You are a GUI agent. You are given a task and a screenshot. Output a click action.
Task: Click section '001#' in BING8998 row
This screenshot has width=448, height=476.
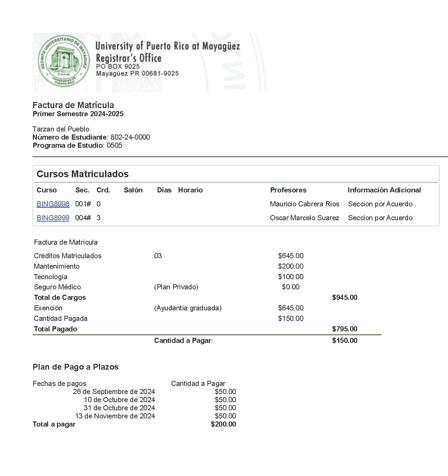click(83, 204)
